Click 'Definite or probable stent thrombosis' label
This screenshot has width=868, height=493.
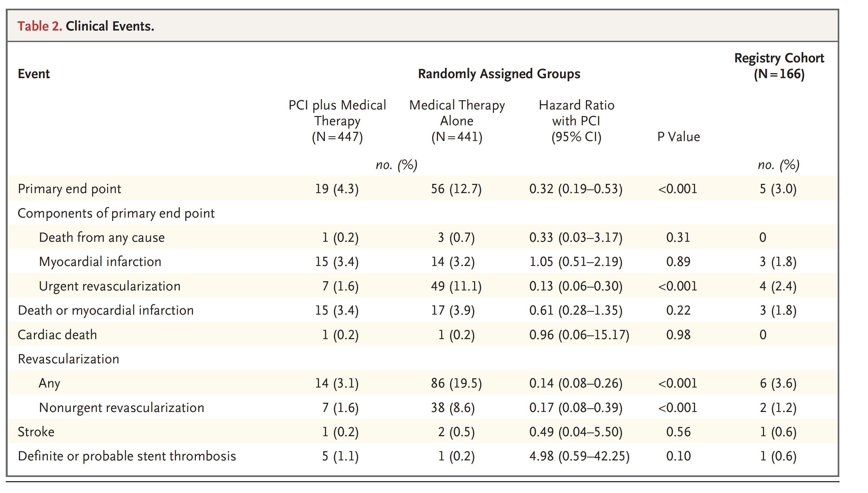(x=127, y=456)
